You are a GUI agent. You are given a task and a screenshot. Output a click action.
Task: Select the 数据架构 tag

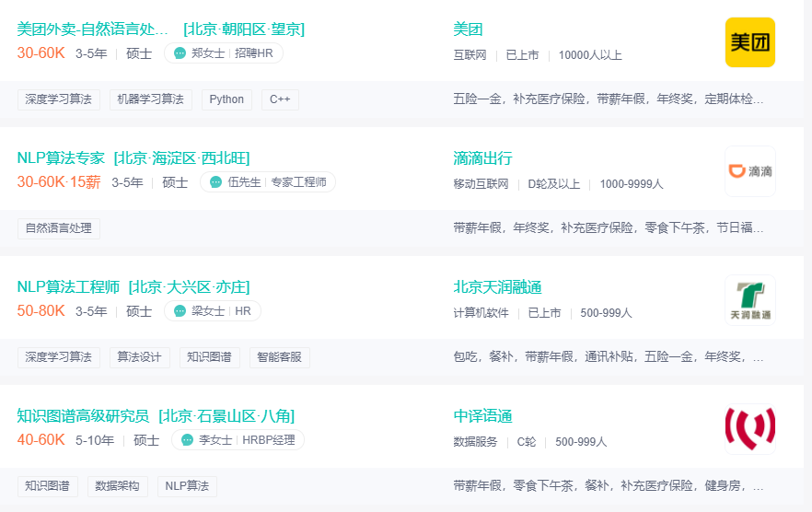117,486
